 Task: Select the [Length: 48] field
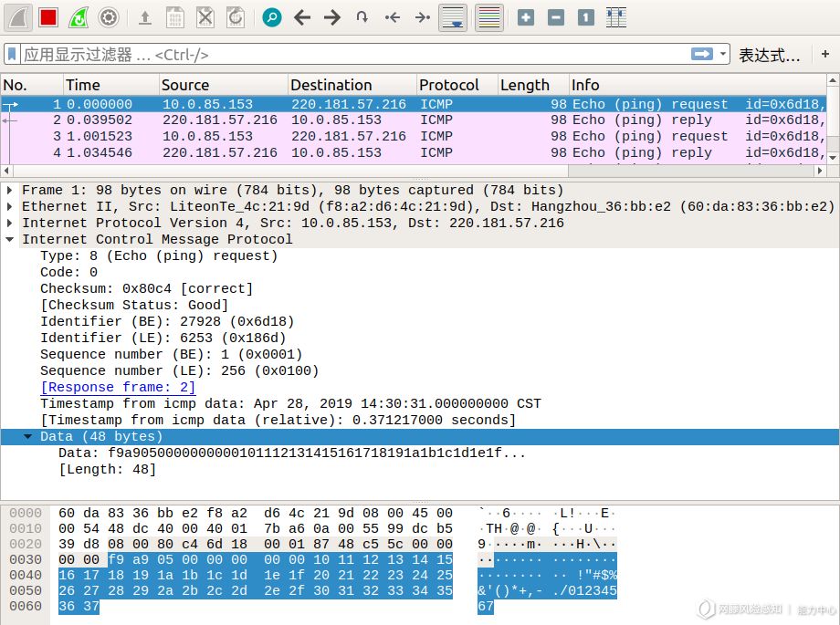pyautogui.click(x=108, y=470)
